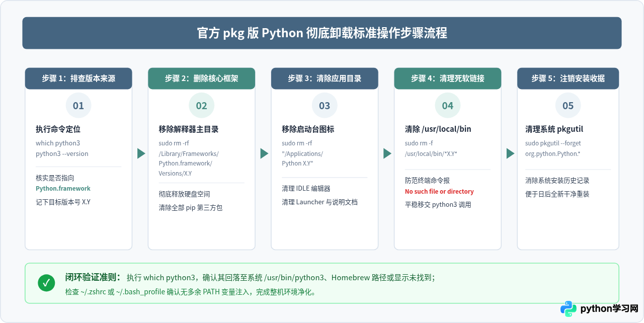
Task: Click the green checkmark icon beside 闭环验证准则
Action: point(46,283)
